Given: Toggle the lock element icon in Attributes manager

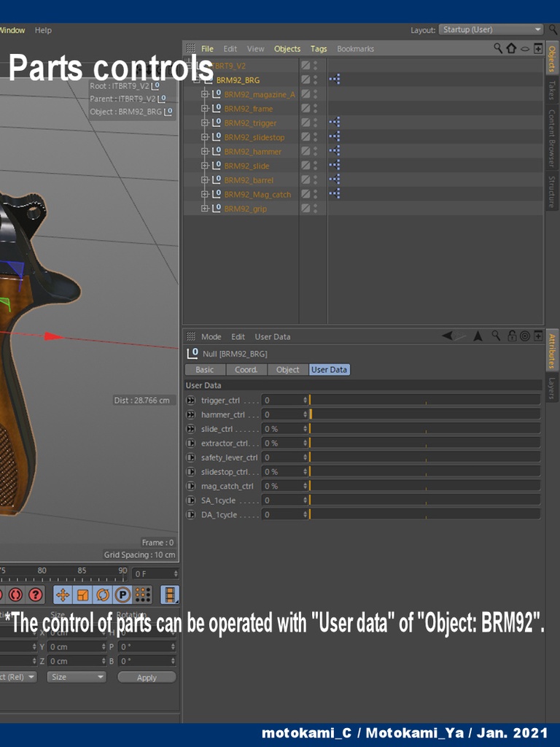Looking at the screenshot, I should [512, 336].
